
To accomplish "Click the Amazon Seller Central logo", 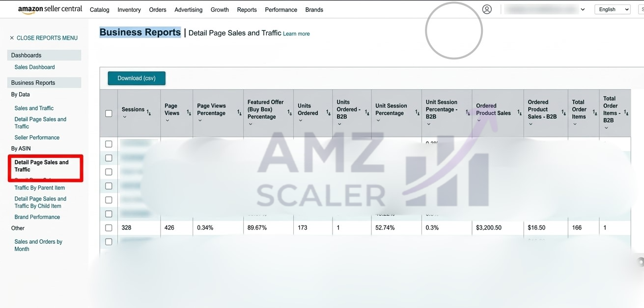I will 50,10.
